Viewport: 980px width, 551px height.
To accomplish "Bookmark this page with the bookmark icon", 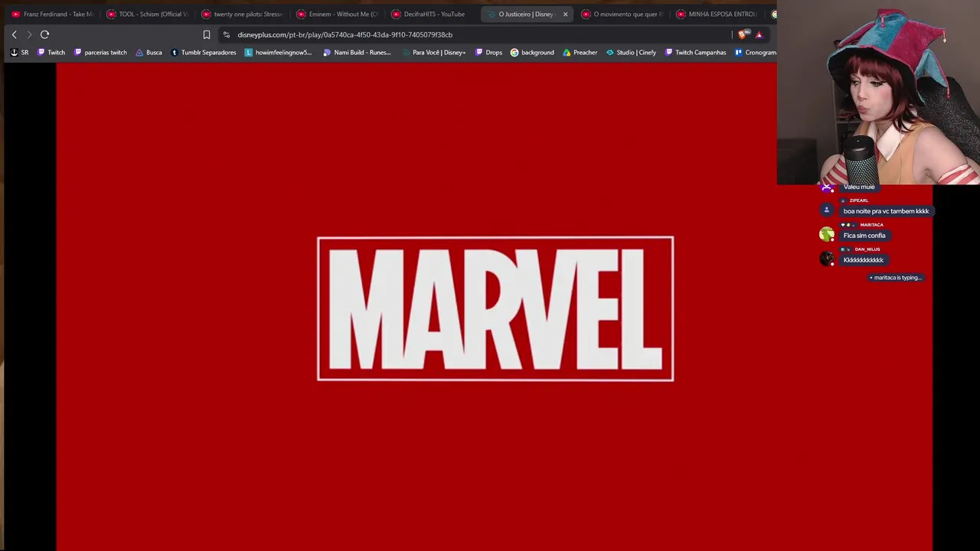I will click(x=207, y=34).
